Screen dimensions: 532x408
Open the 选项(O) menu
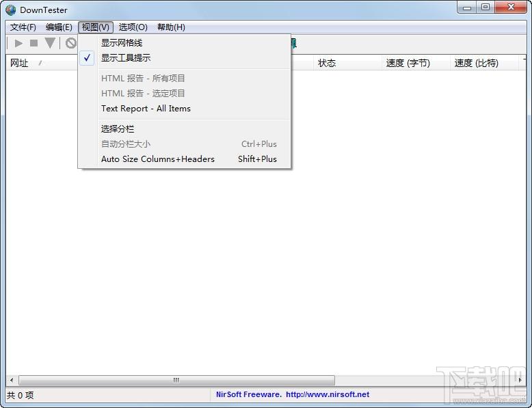[133, 27]
